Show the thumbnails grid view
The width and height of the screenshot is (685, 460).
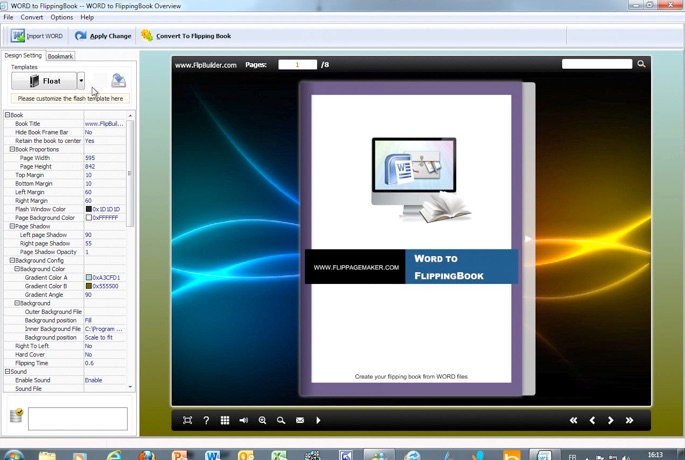(225, 420)
